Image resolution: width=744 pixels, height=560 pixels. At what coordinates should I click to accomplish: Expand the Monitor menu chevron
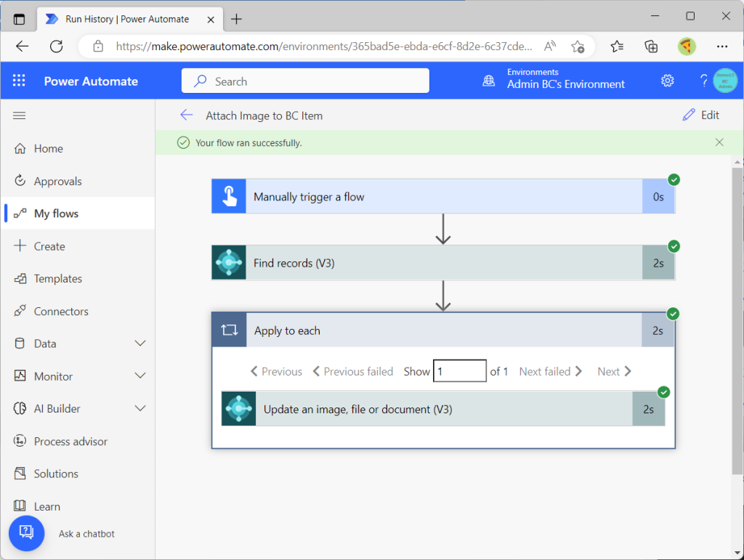[140, 376]
